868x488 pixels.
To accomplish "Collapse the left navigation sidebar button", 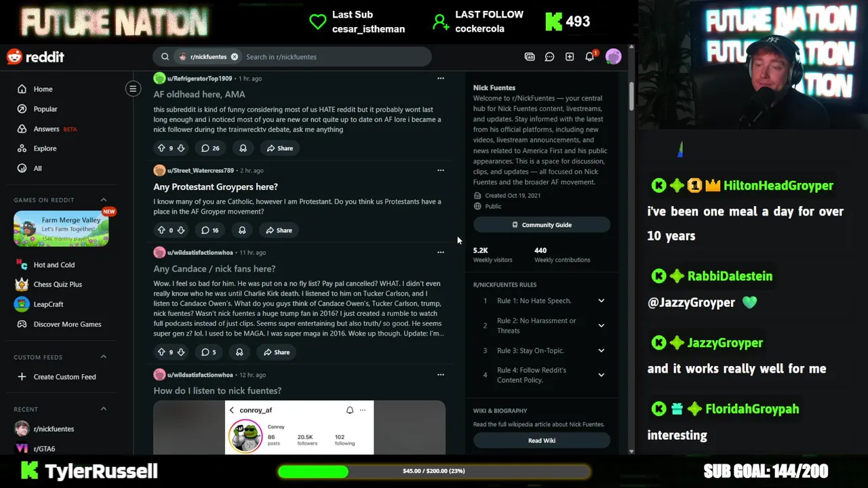I will [x=133, y=89].
